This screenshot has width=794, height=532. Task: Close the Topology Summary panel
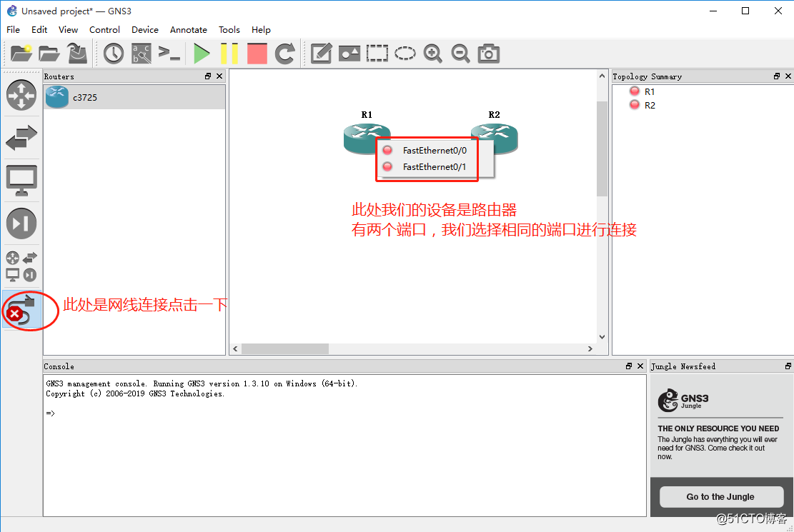[788, 76]
